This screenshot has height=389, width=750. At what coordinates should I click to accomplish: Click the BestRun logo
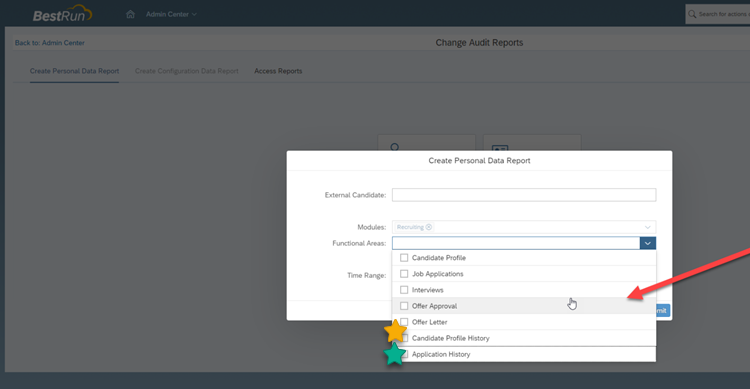pyautogui.click(x=63, y=13)
